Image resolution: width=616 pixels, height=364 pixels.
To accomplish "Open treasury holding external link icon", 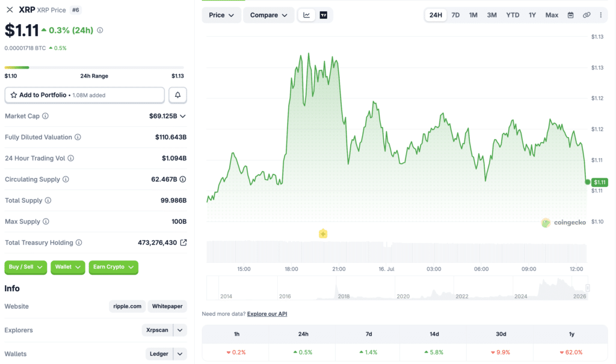I will click(x=183, y=242).
